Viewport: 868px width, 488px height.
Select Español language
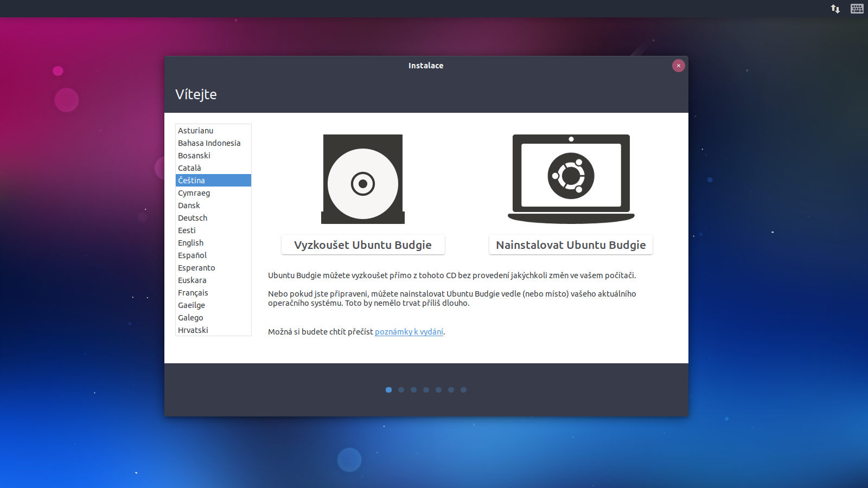coord(213,255)
